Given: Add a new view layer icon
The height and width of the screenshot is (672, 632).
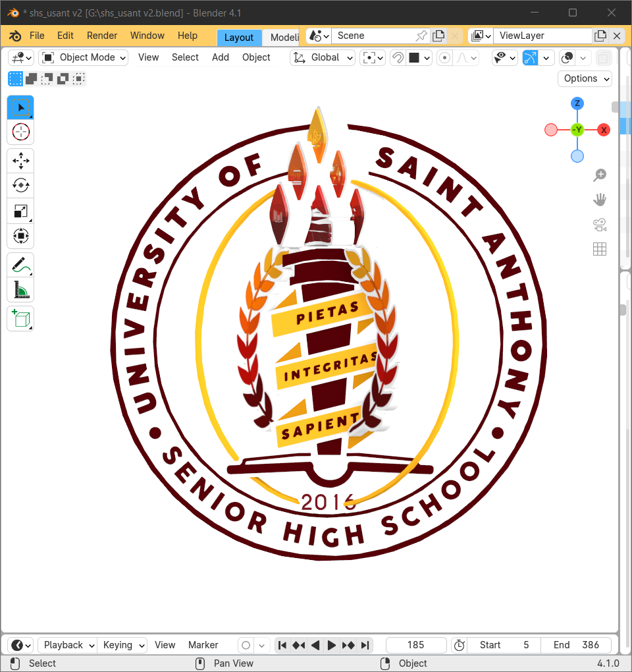Looking at the screenshot, I should click(x=601, y=36).
